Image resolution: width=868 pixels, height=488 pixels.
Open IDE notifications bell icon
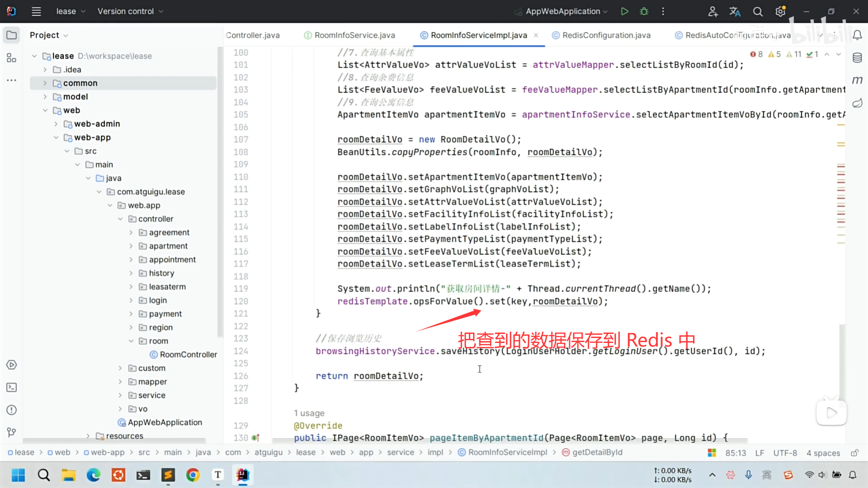[857, 35]
